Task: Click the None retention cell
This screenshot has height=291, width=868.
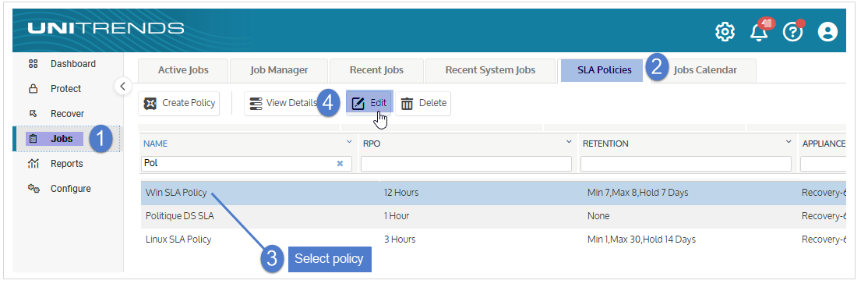Action: tap(598, 216)
